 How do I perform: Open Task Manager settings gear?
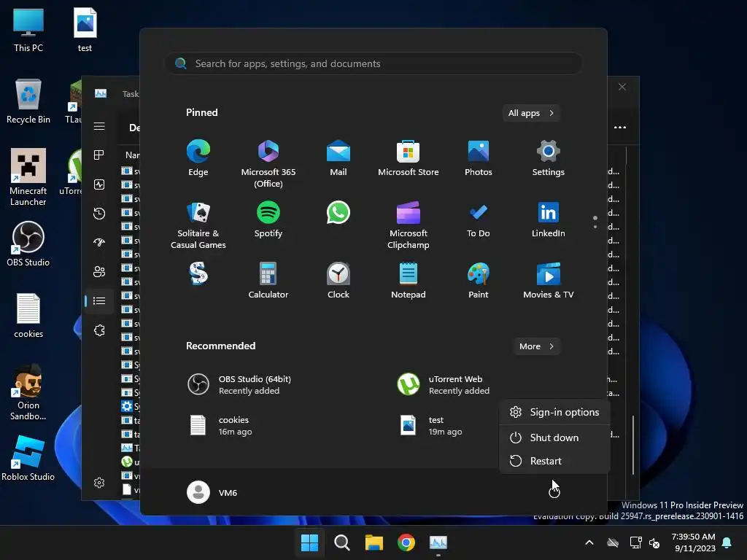tap(99, 483)
